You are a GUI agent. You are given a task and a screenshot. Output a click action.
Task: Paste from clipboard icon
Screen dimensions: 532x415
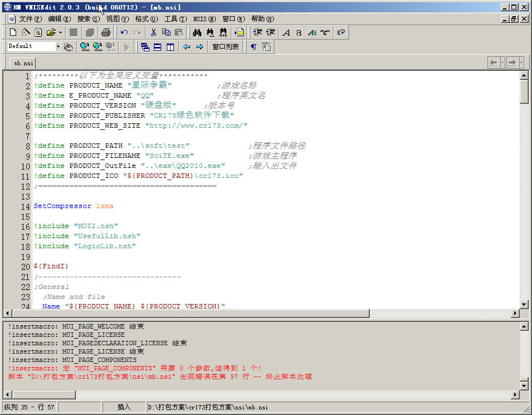pos(179,32)
